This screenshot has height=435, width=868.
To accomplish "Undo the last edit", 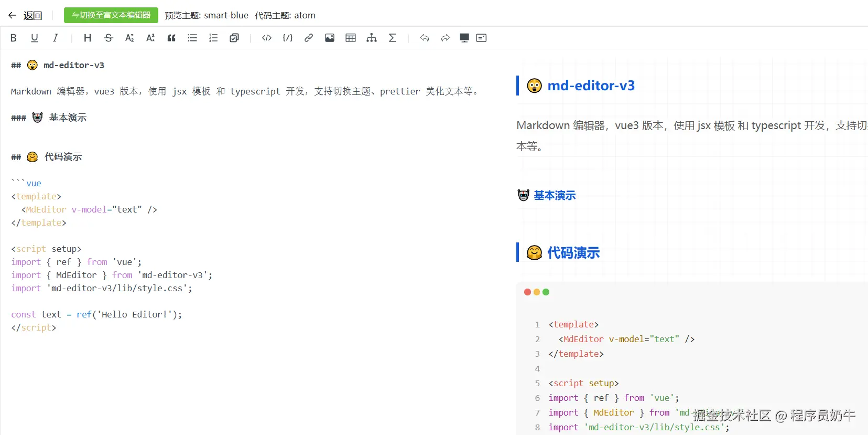I will pyautogui.click(x=425, y=38).
